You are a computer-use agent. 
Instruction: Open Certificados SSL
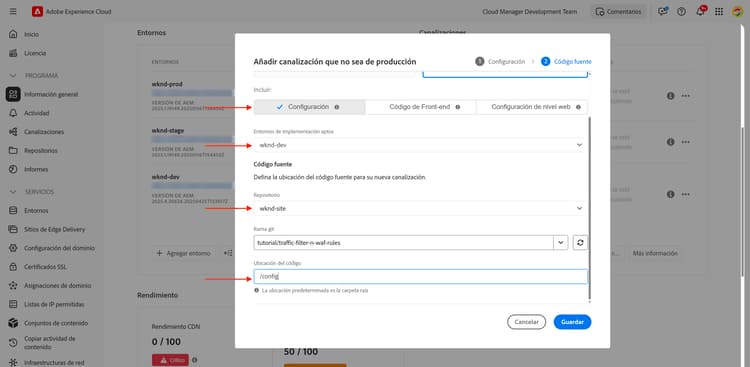coord(45,267)
